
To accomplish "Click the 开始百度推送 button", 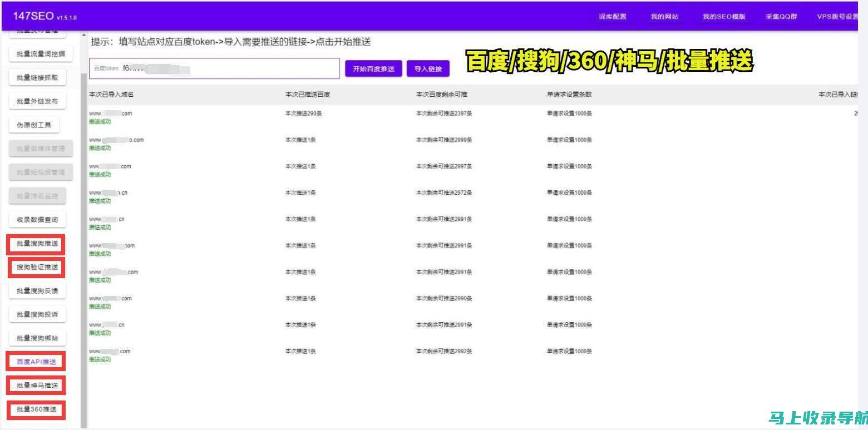I will 373,69.
